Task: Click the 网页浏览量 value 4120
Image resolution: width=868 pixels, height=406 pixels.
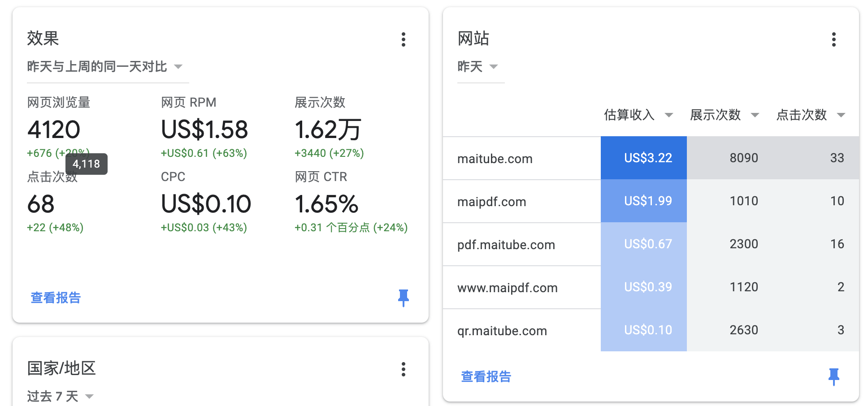Action: coord(54,130)
